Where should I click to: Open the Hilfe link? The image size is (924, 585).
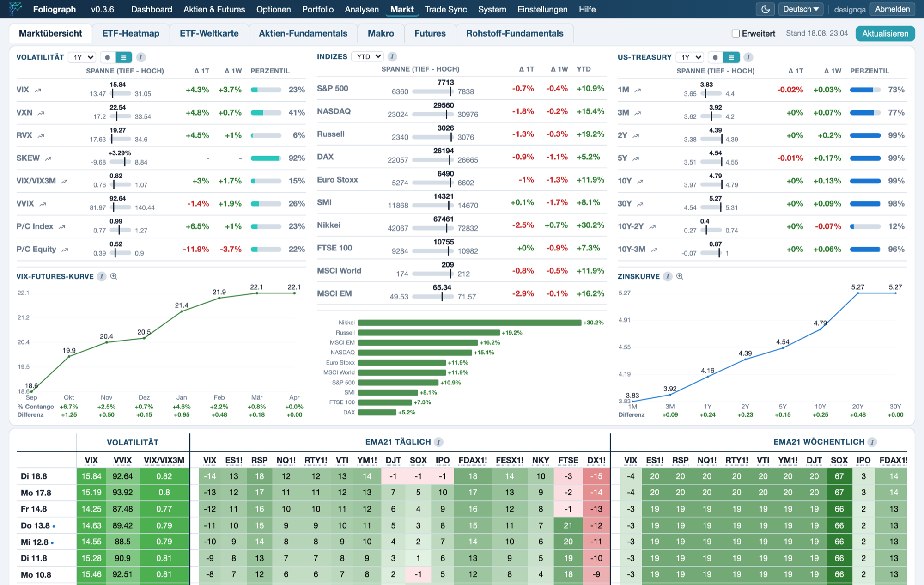tap(587, 9)
